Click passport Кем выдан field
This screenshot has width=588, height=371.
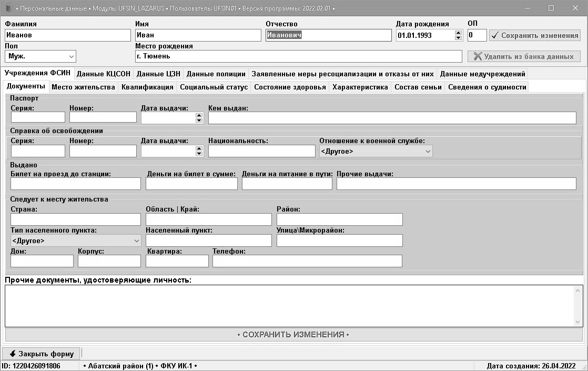392,118
